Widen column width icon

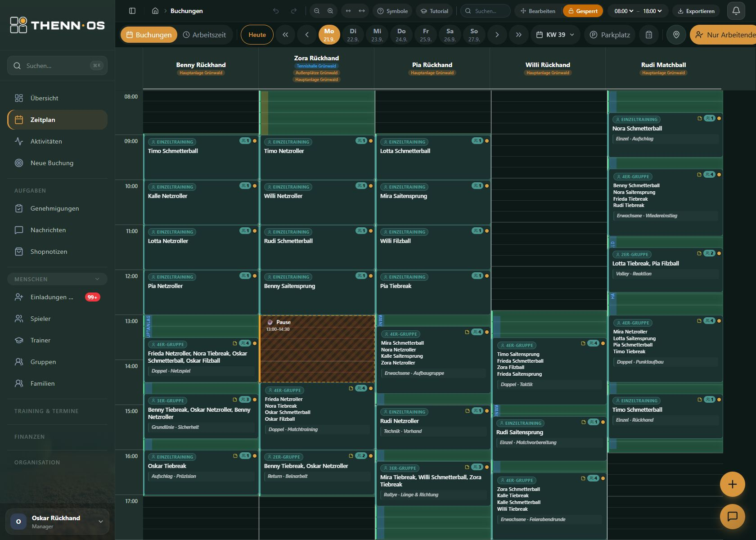coord(362,11)
